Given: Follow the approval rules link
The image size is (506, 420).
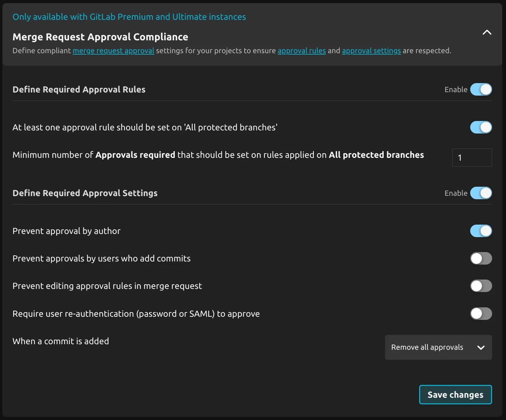Looking at the screenshot, I should [301, 51].
